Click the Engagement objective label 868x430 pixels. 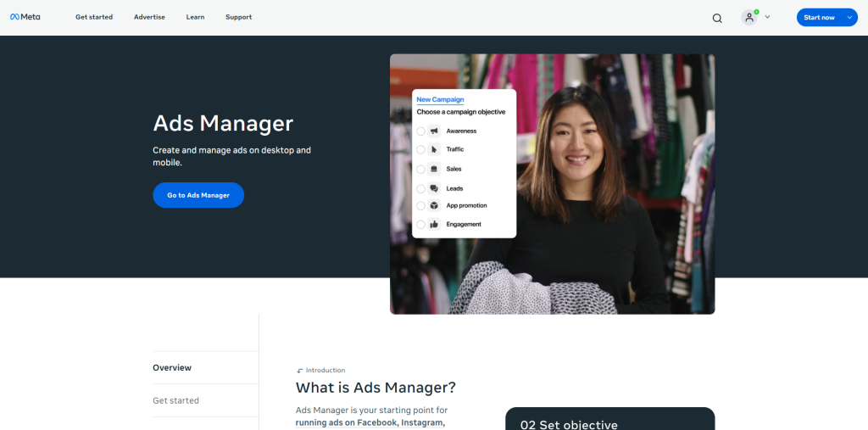click(x=464, y=225)
